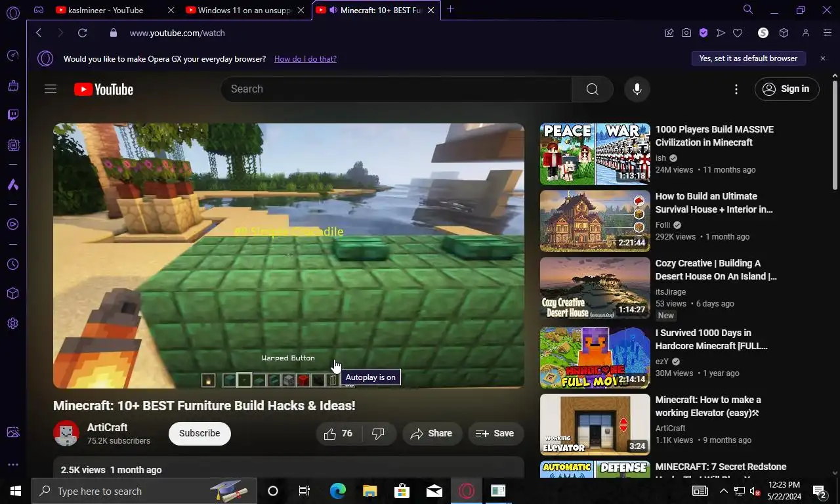Open GX Control speedometer icon in sidebar
The height and width of the screenshot is (504, 840).
tap(13, 56)
